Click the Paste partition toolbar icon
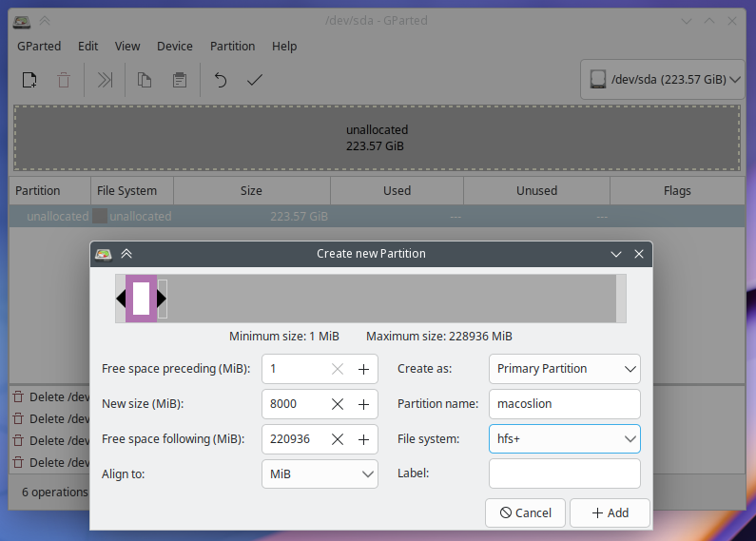Screen dimensions: 756x541 180,80
